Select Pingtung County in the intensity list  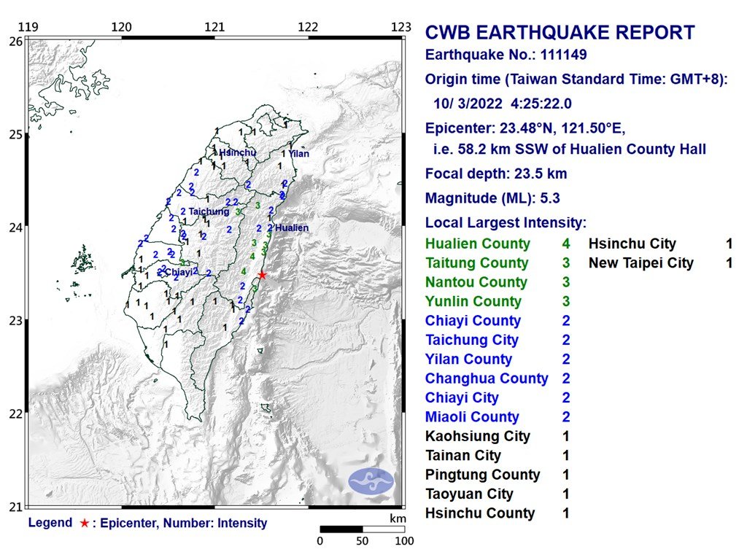coord(483,475)
